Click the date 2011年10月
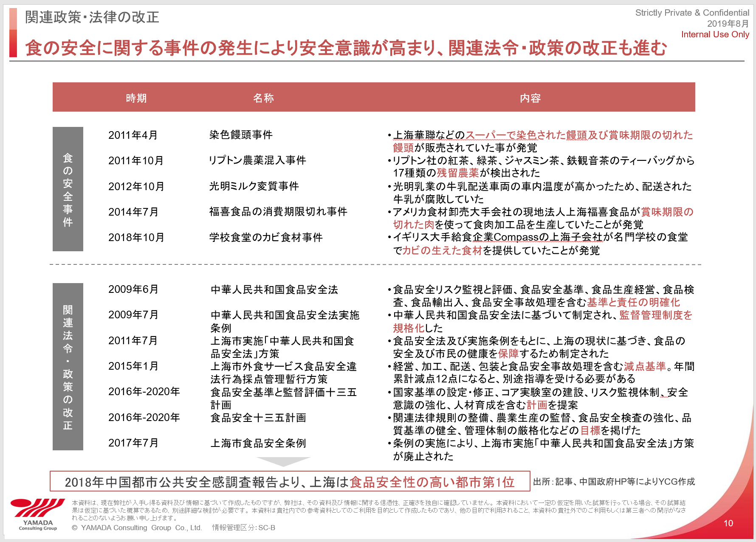The image size is (756, 542). [136, 160]
